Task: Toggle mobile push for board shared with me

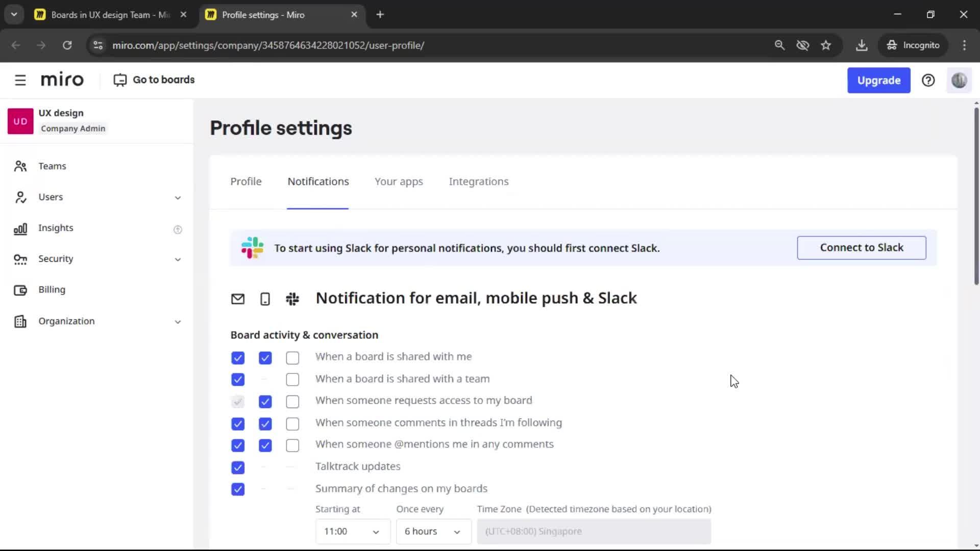Action: 265,358
